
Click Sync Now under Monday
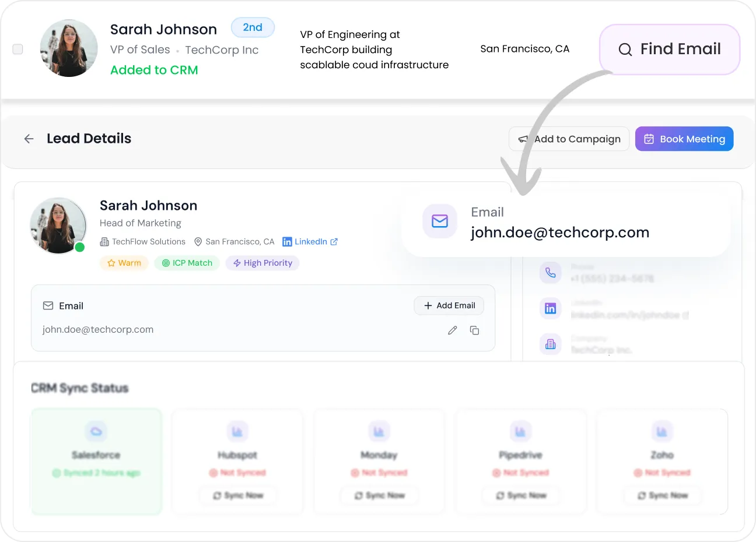coord(379,495)
